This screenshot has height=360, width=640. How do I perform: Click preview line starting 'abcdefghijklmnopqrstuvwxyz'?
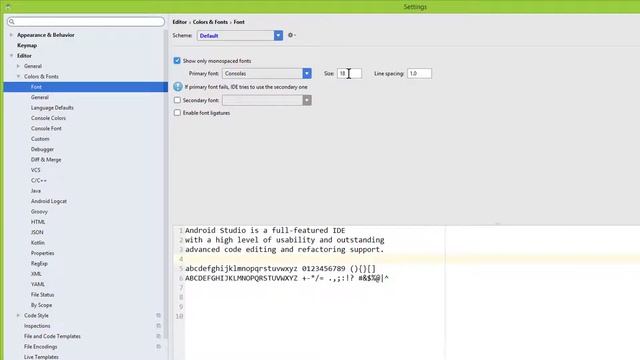280,269
